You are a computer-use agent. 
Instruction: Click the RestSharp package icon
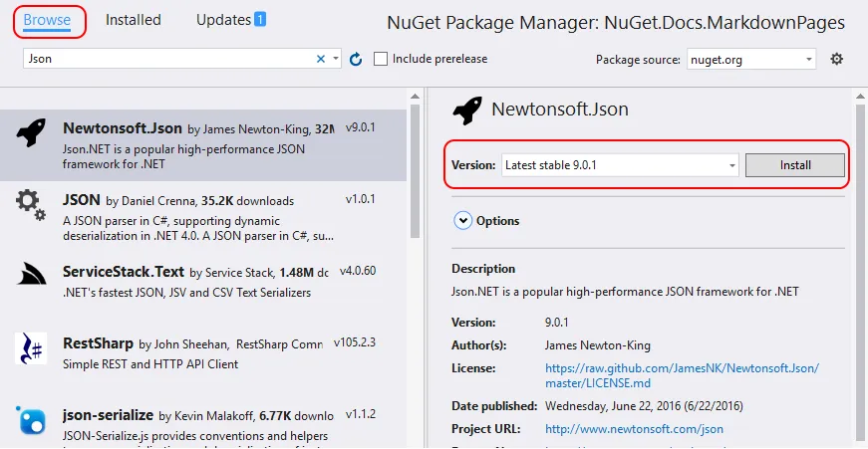tap(31, 348)
